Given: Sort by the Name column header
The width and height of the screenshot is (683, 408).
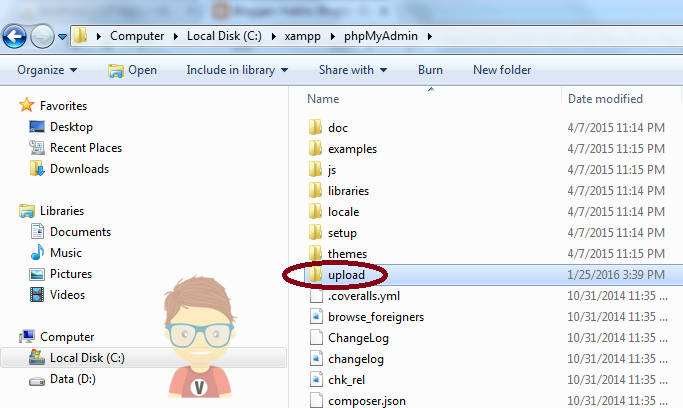Looking at the screenshot, I should 323,99.
